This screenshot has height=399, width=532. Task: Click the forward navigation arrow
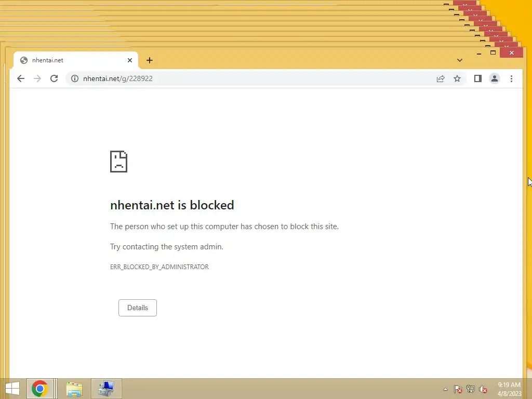point(37,79)
